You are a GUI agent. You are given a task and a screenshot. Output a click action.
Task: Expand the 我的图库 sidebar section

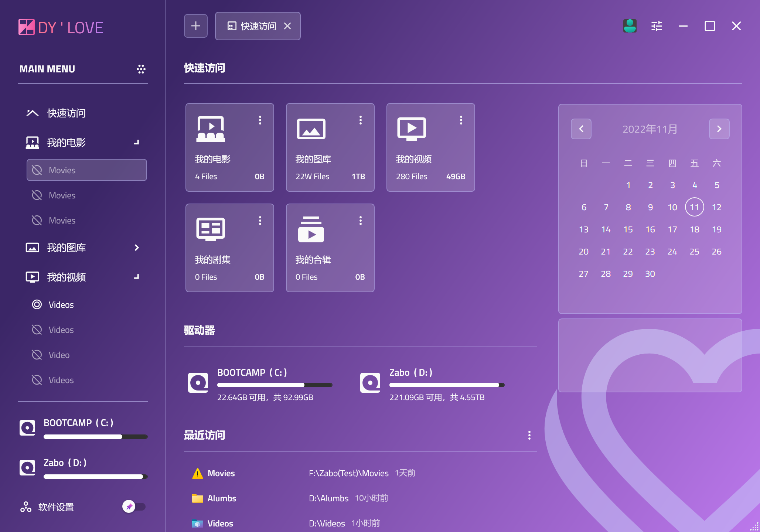pos(136,248)
